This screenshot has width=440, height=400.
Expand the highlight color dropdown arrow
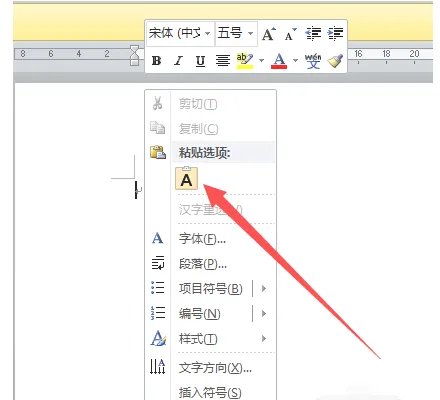click(x=261, y=61)
